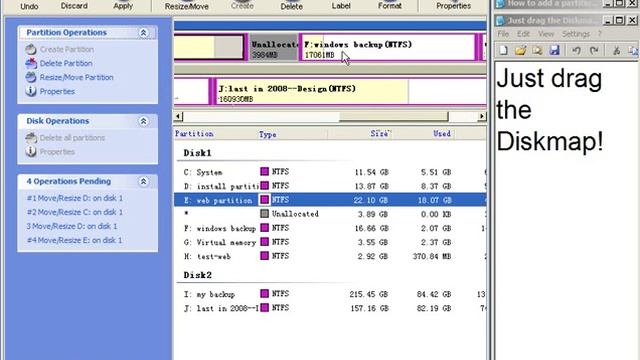Click NTFS color swatch for I: my backup
Image resolution: width=640 pixels, height=360 pixels.
pyautogui.click(x=264, y=293)
